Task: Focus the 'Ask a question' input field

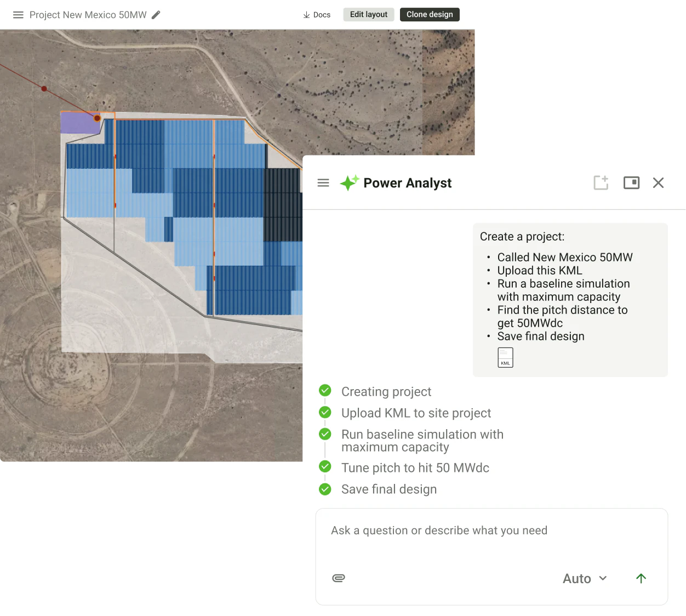Action: click(491, 531)
